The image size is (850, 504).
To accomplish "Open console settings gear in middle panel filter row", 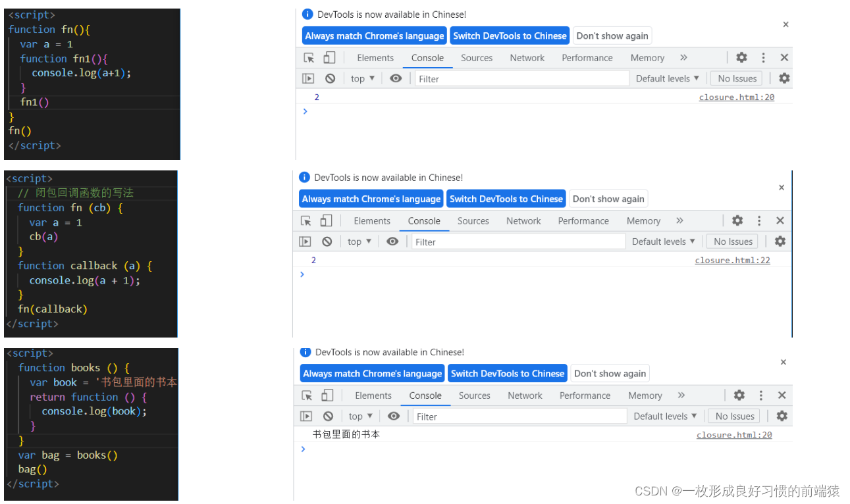I will click(780, 241).
